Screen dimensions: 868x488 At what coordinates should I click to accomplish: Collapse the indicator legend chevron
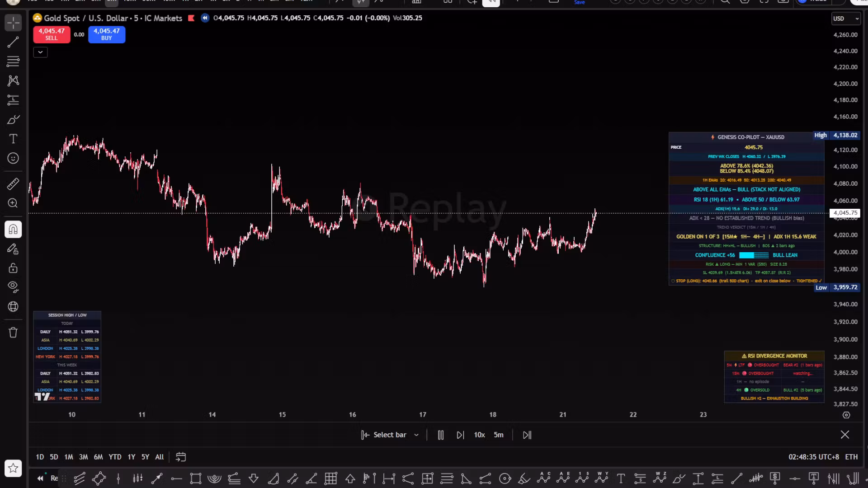click(40, 52)
